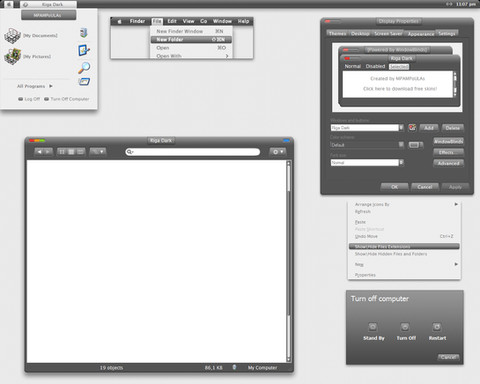The height and width of the screenshot is (384, 480).
Task: Expand the Riga Dark skin dropdown
Action: tap(401, 128)
